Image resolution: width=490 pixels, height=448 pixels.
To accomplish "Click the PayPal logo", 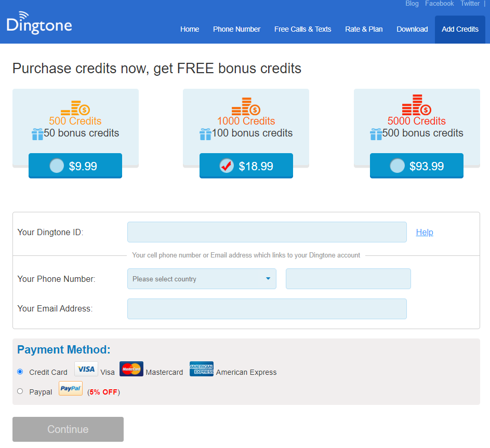I will [71, 388].
